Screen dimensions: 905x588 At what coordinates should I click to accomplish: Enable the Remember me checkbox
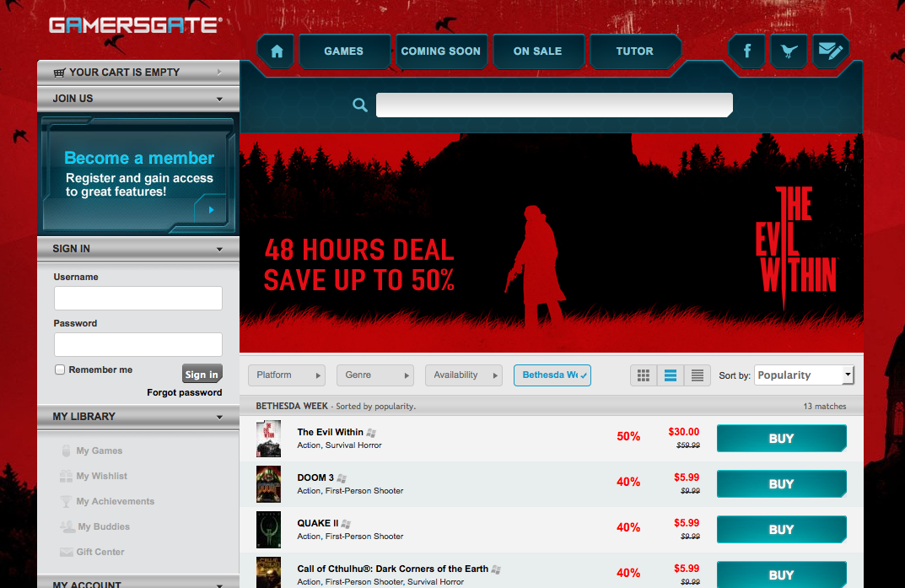[x=59, y=370]
